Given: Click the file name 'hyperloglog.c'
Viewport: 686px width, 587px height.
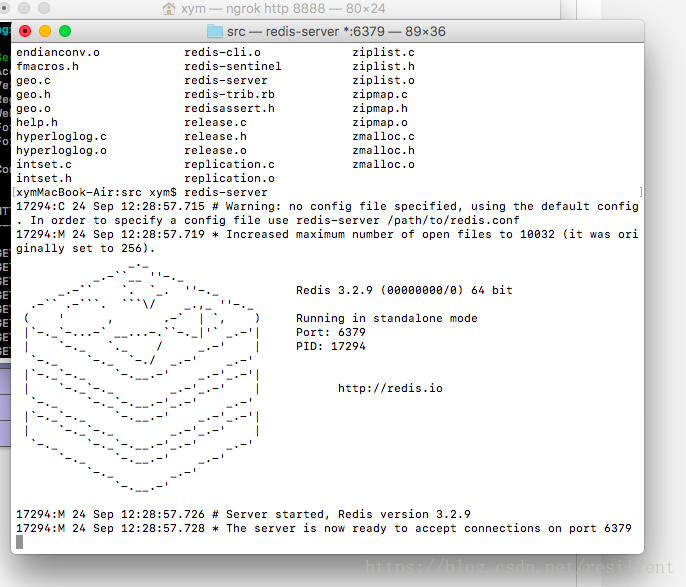Looking at the screenshot, I should tap(62, 136).
